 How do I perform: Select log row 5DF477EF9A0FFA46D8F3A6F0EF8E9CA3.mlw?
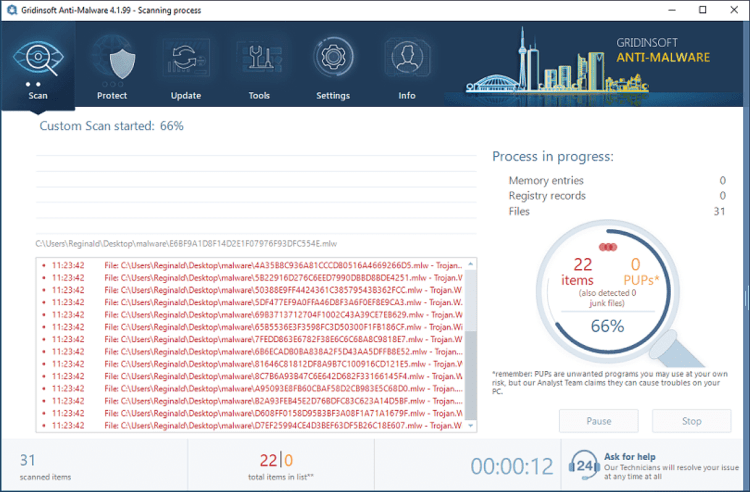(252, 302)
